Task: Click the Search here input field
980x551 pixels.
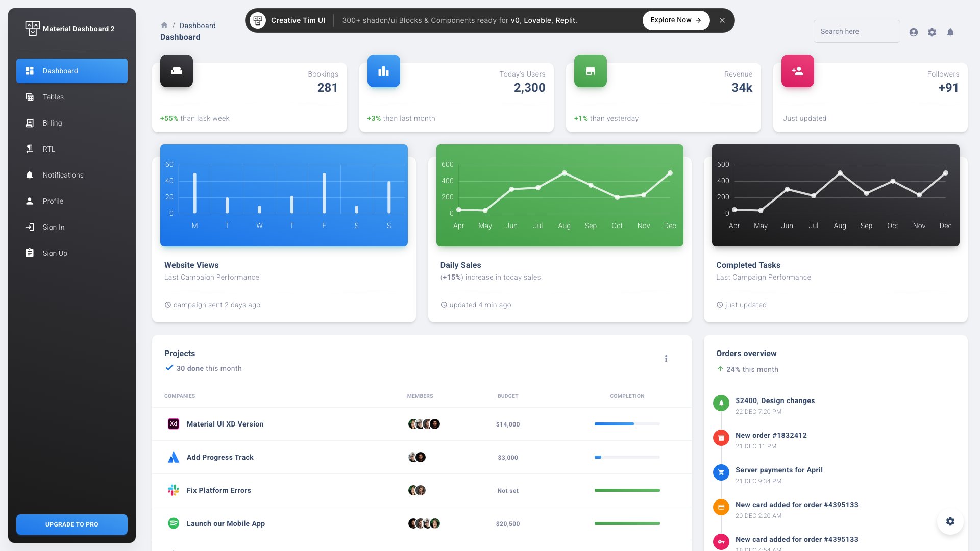Action: pyautogui.click(x=856, y=31)
